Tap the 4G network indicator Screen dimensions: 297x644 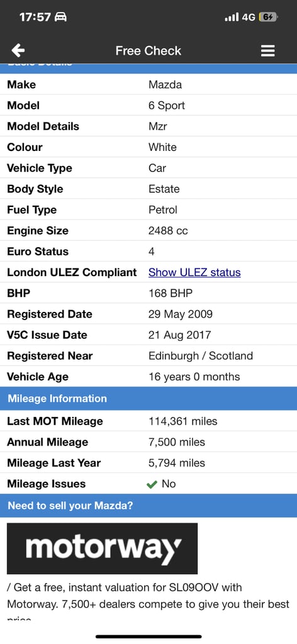(249, 17)
